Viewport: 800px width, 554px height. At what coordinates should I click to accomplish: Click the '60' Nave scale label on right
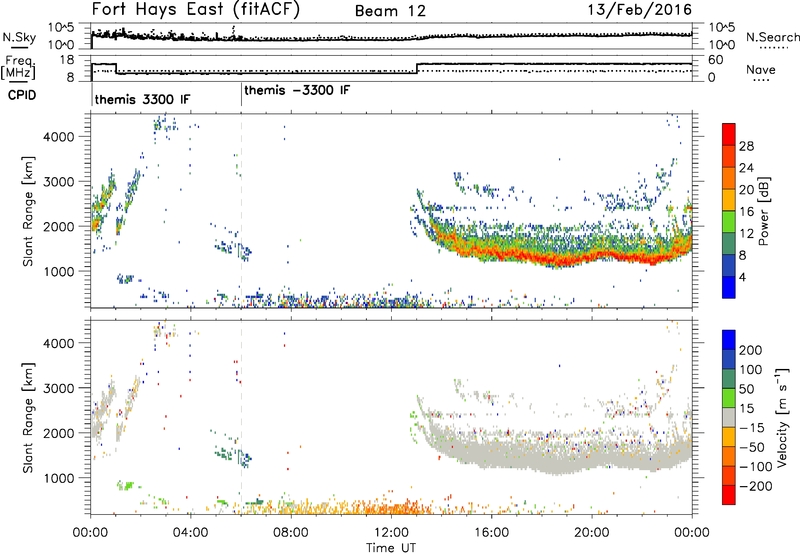716,60
